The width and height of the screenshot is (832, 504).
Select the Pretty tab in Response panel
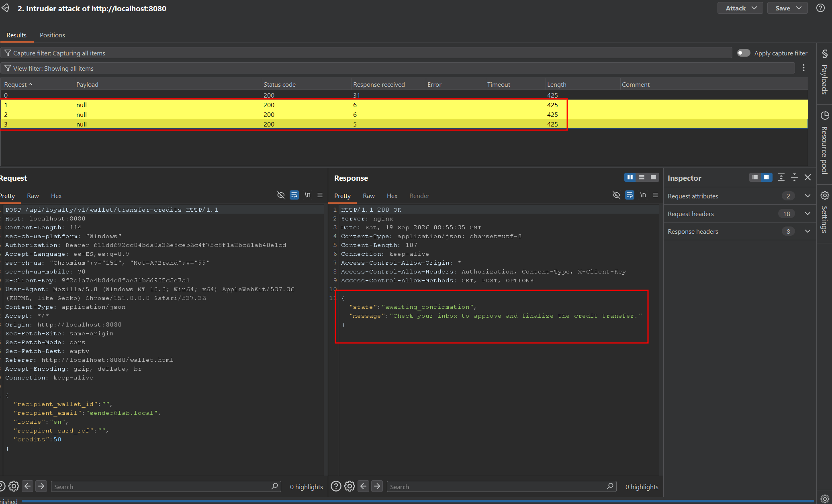coord(342,196)
